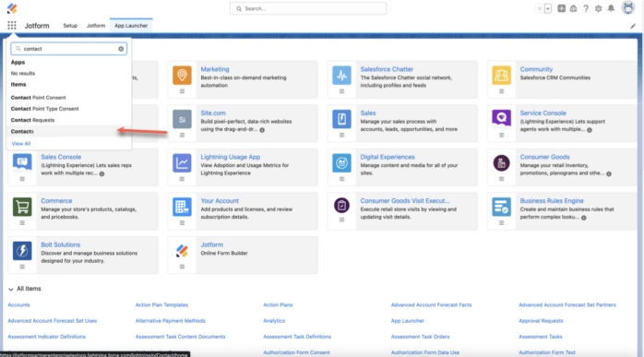Show more info for Site.com description
Screen dimensions: 644x357
[x=262, y=130]
